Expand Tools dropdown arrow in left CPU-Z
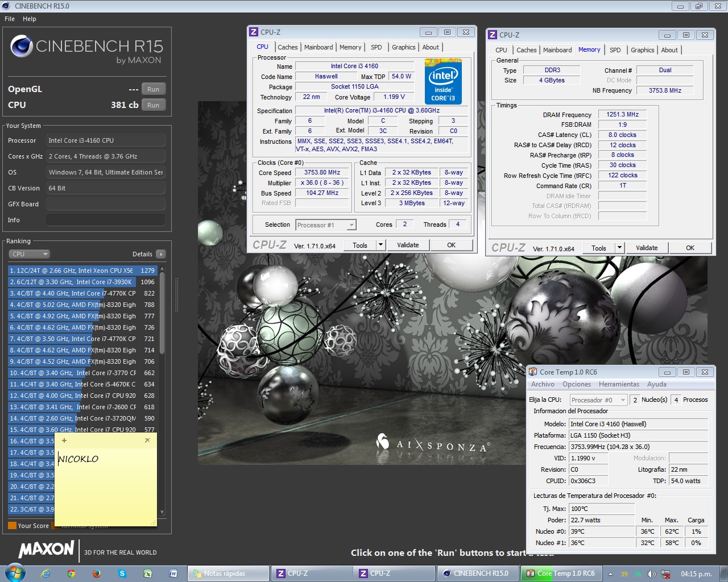 click(381, 245)
